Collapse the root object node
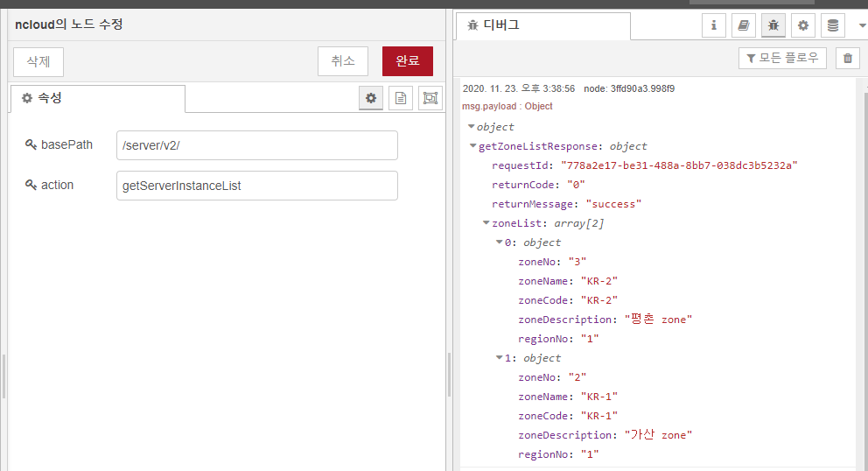 click(x=471, y=126)
